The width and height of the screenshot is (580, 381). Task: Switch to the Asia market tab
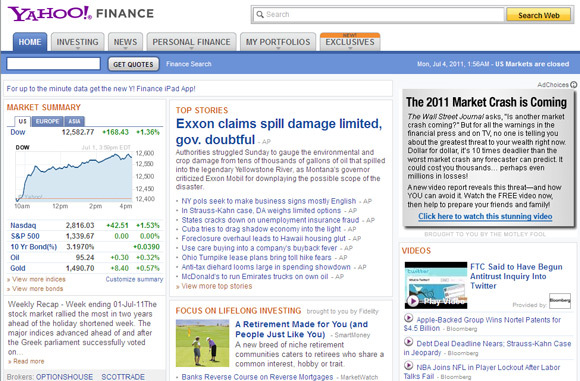pos(74,121)
